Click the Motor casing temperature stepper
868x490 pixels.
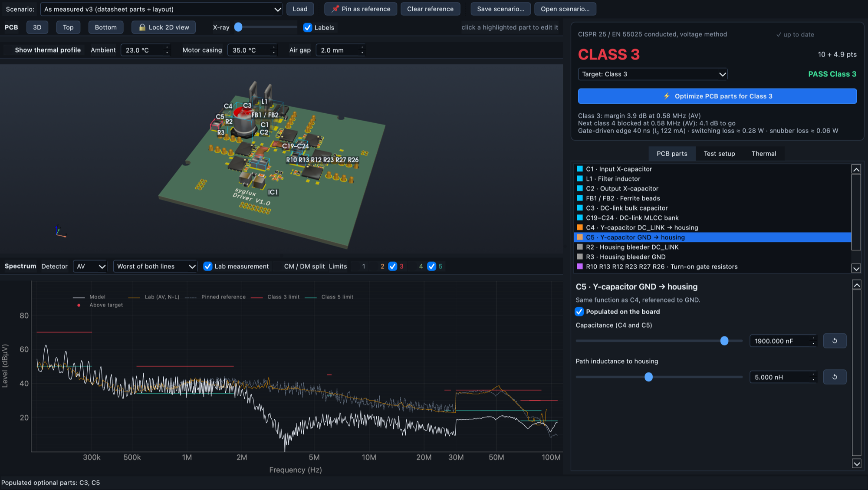[x=274, y=50]
